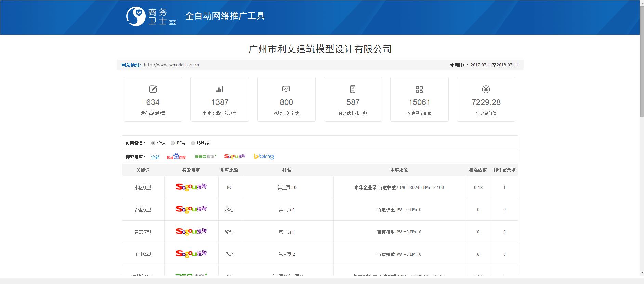Click the 建筑模型 keyword cell

[143, 232]
